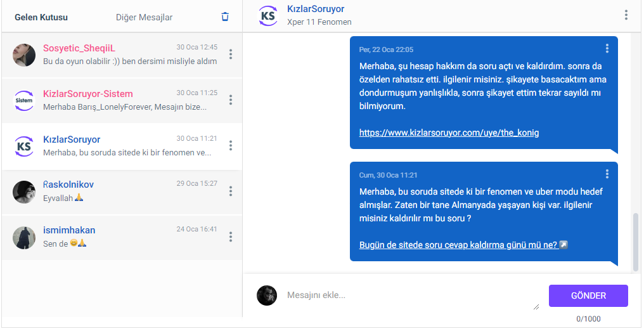Open options menu for KizlarSoruyor-Sistem conversation
The image size is (644, 331).
click(231, 100)
